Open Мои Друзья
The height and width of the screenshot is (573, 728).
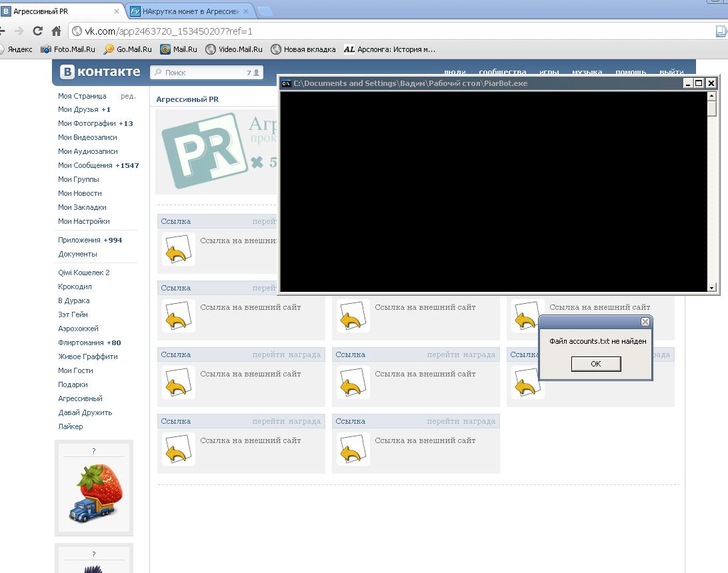[84, 109]
